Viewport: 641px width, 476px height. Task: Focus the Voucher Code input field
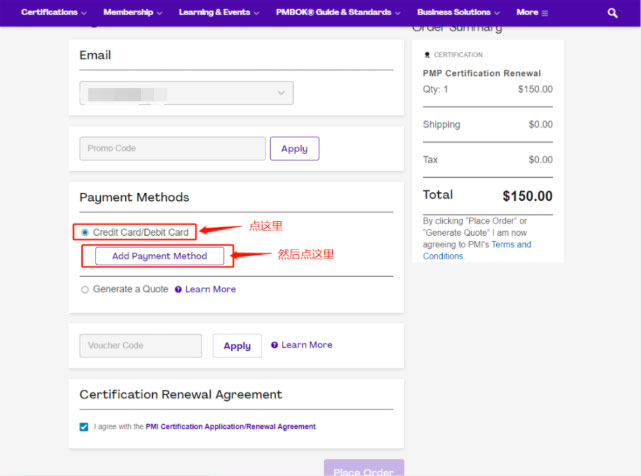coord(141,346)
